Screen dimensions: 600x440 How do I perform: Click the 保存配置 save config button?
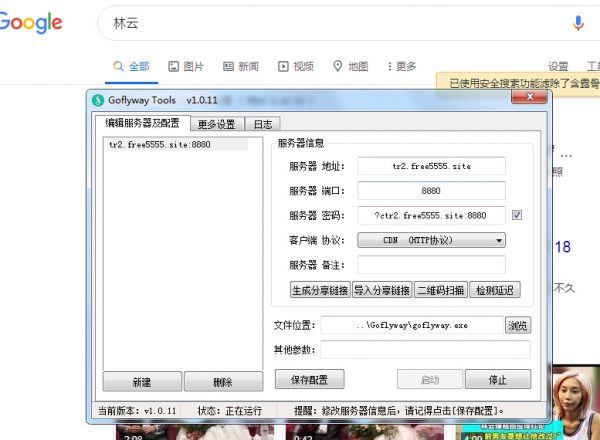click(x=310, y=380)
